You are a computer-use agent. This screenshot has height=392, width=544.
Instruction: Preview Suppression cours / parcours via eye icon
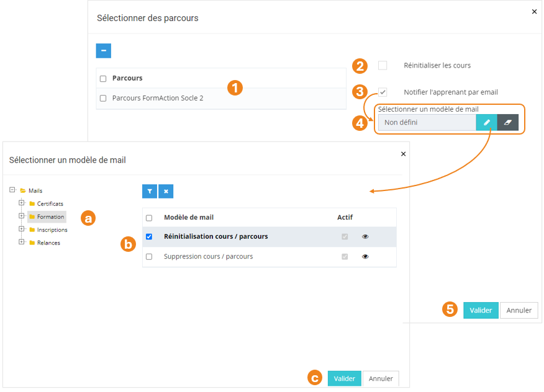point(365,256)
